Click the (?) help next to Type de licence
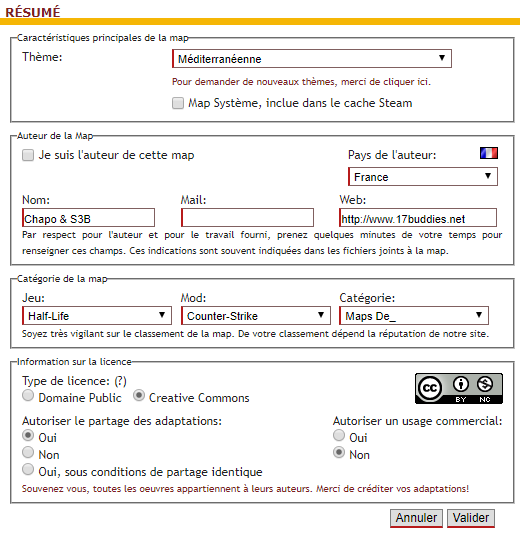Screen dimensions: 523x538 [x=120, y=381]
